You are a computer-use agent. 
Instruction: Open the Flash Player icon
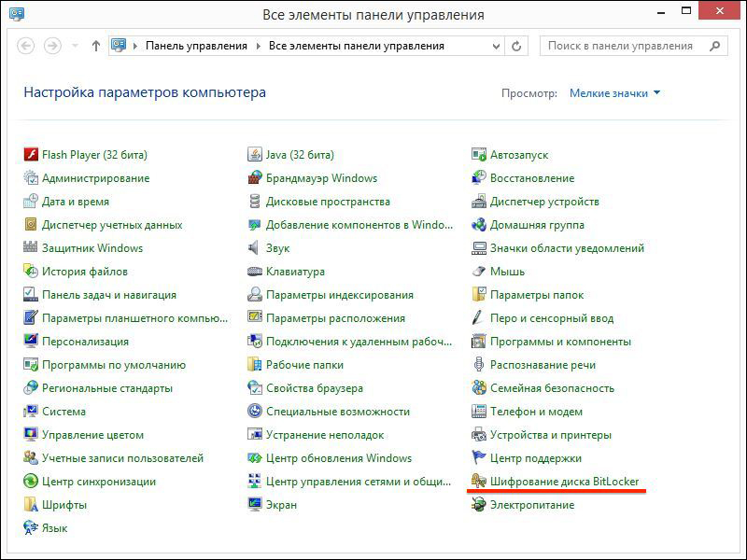click(31, 154)
